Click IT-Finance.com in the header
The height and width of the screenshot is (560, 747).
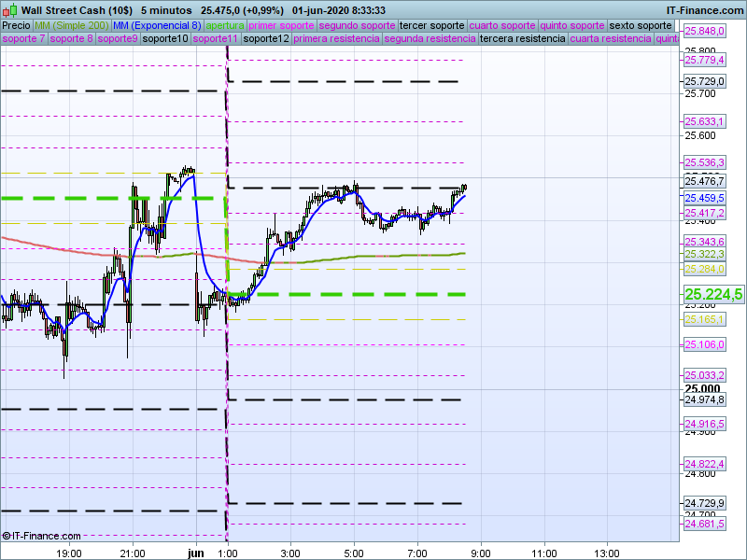point(705,10)
